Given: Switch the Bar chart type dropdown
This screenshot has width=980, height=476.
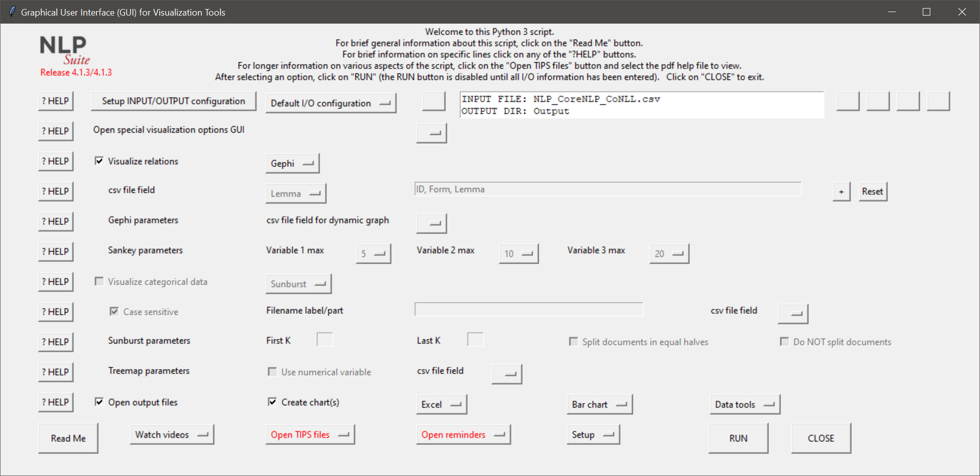Looking at the screenshot, I should [x=599, y=404].
